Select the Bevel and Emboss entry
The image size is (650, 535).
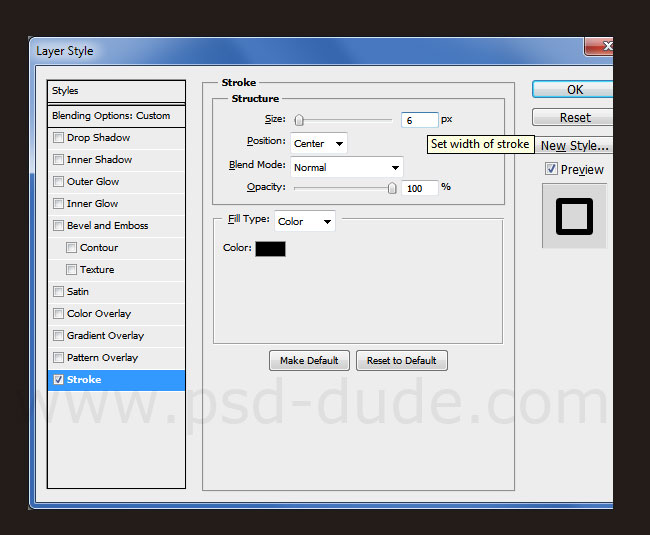(107, 226)
